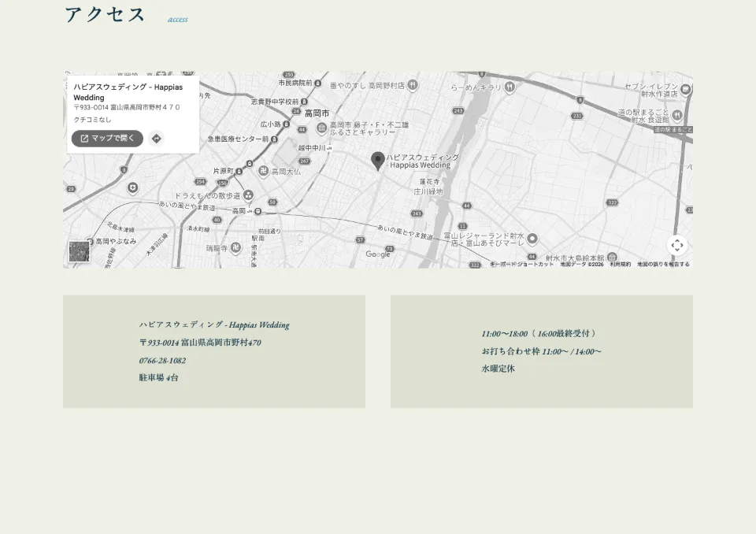
Task: Toggle map fullscreen/camera control button
Action: [677, 246]
